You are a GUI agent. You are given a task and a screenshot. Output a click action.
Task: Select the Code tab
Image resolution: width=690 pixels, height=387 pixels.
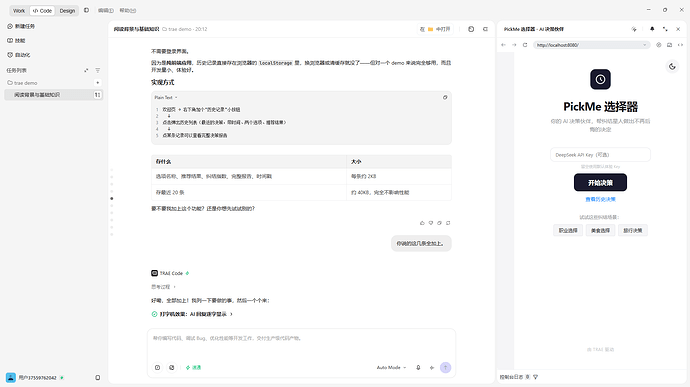(x=42, y=11)
